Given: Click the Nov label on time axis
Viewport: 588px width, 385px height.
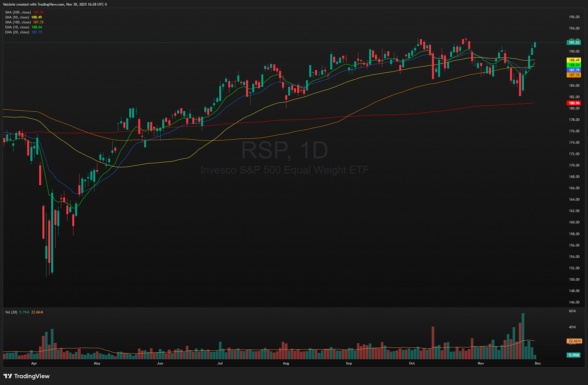Looking at the screenshot, I should pyautogui.click(x=481, y=364).
